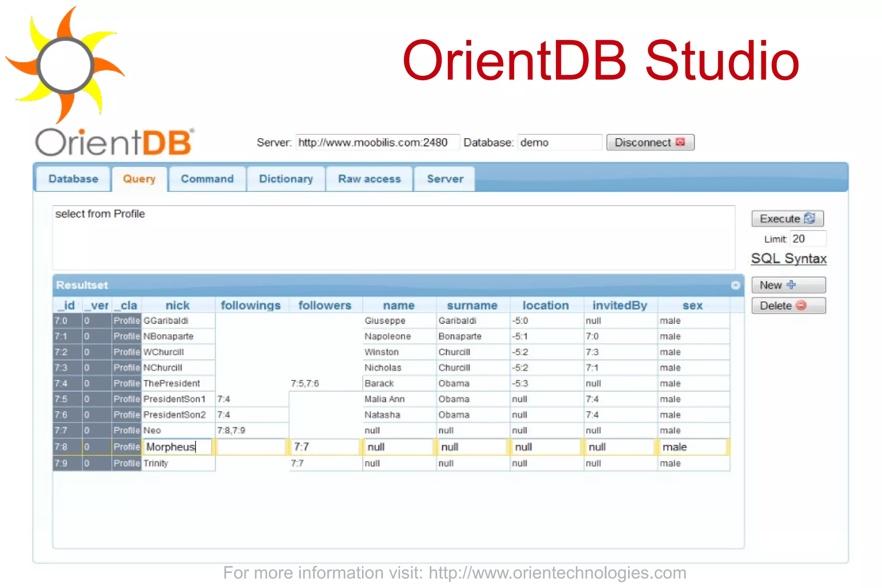Execute the query
882x588 pixels.
pos(788,219)
